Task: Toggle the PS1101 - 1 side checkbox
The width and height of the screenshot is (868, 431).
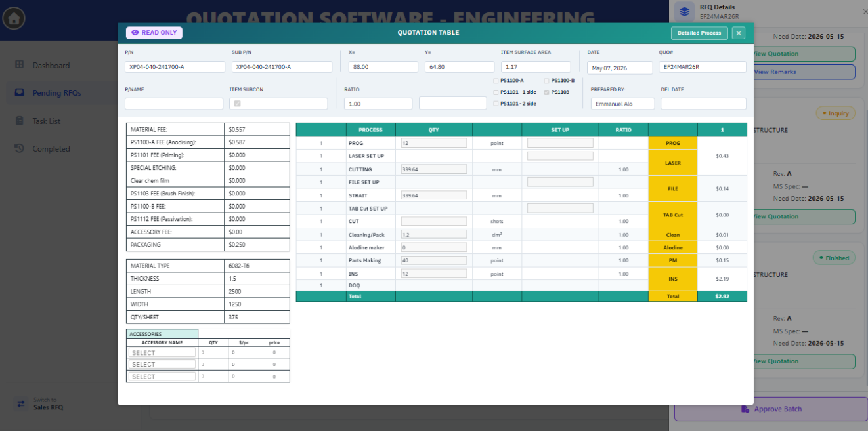Action: [496, 92]
